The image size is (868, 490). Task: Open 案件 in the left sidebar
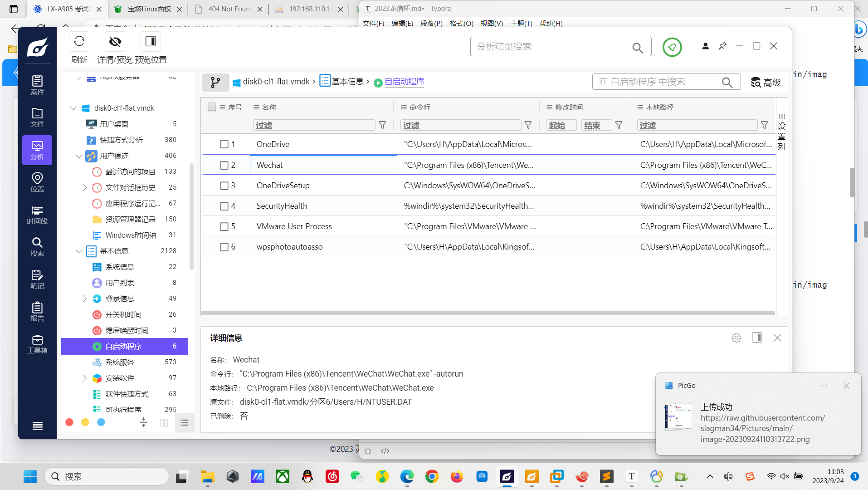pyautogui.click(x=37, y=85)
